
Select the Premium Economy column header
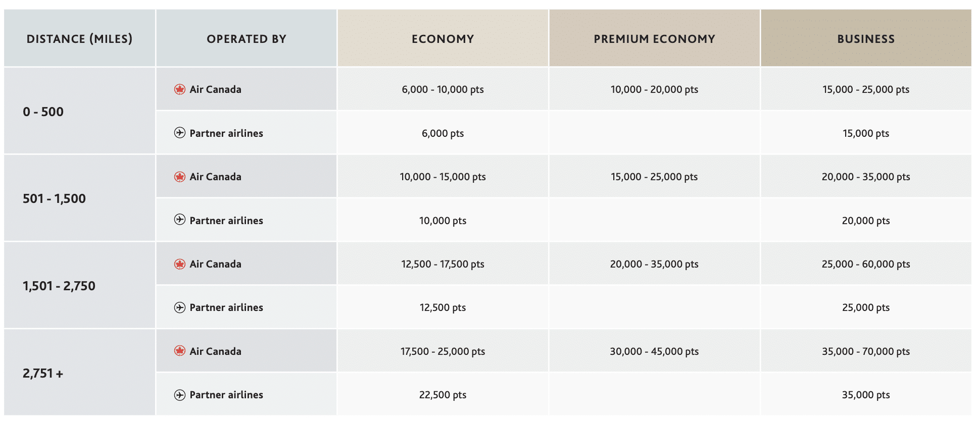(654, 39)
